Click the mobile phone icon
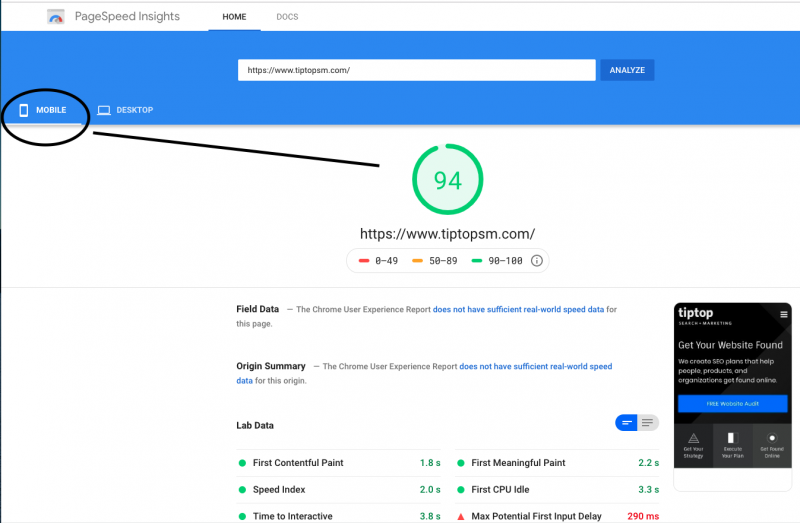Screen dimensions: 800x523 coord(23,110)
